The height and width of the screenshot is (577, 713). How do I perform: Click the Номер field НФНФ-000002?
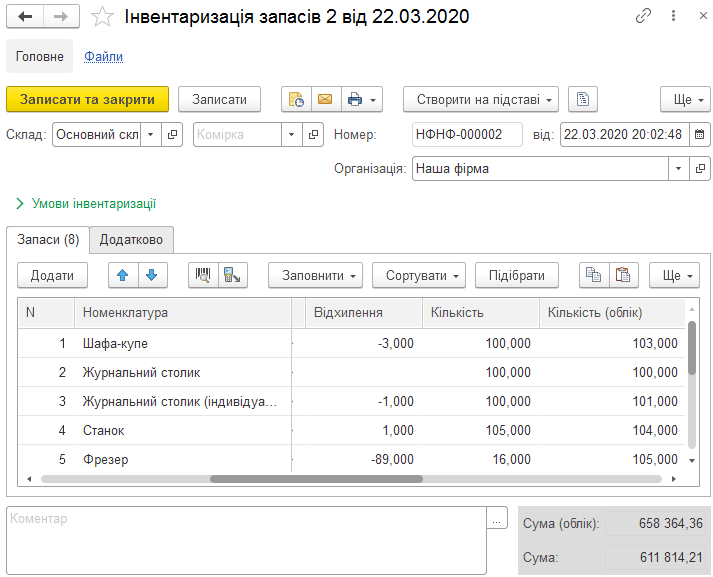(467, 135)
